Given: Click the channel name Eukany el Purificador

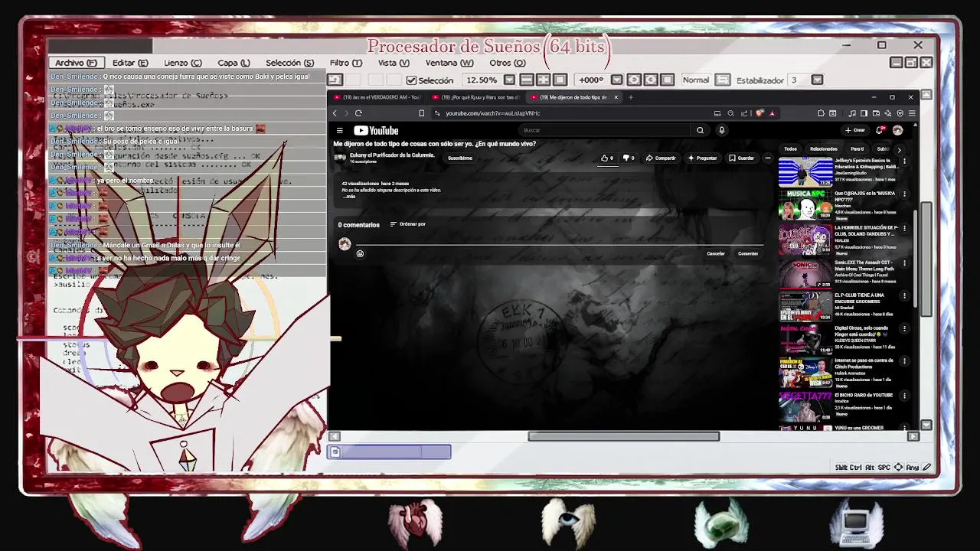Looking at the screenshot, I should click(392, 155).
